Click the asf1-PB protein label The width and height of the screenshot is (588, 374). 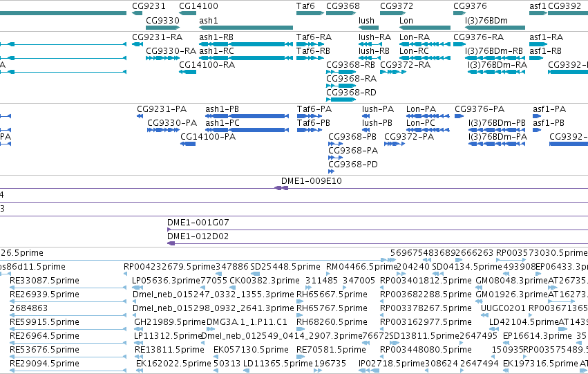[548, 123]
